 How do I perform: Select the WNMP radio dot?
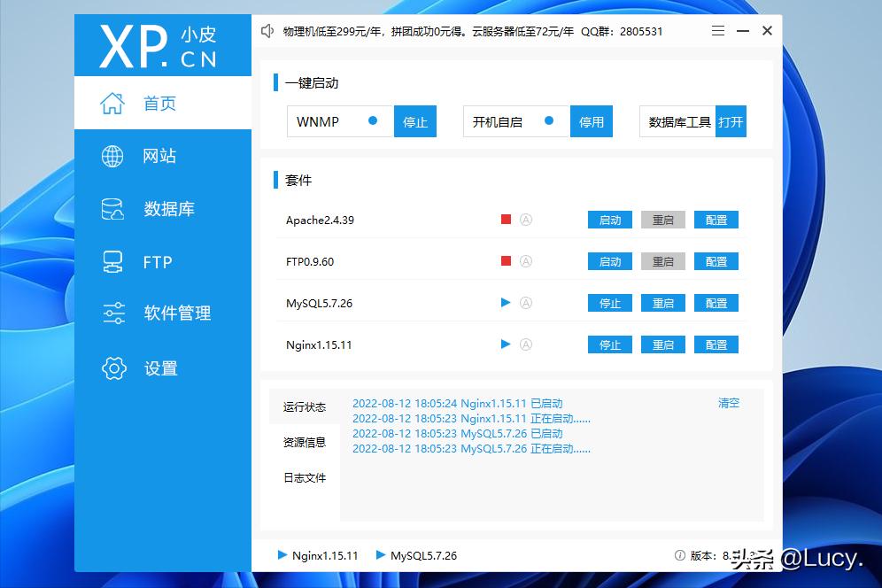tap(373, 120)
